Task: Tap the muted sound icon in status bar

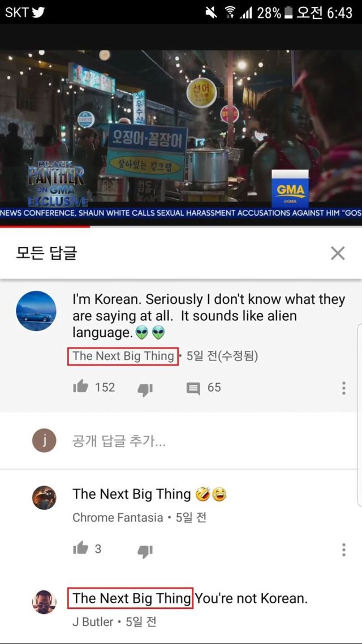Action: pos(212,12)
